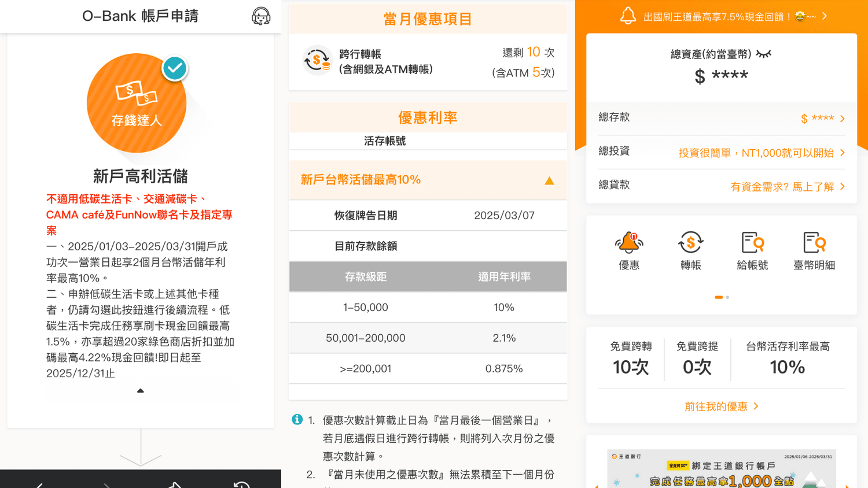Click the 恢復牌告日期 2025/03/07 value
The width and height of the screenshot is (868, 488).
tap(504, 216)
